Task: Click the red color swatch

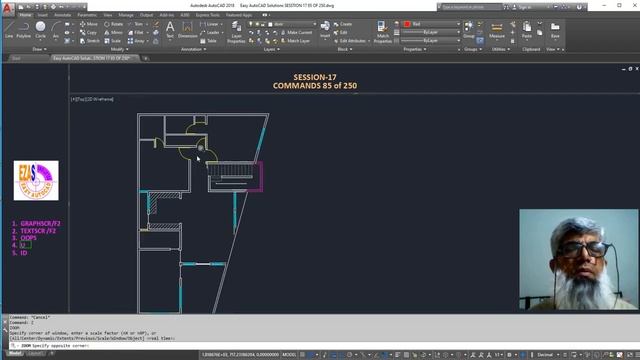Action: 407,24
